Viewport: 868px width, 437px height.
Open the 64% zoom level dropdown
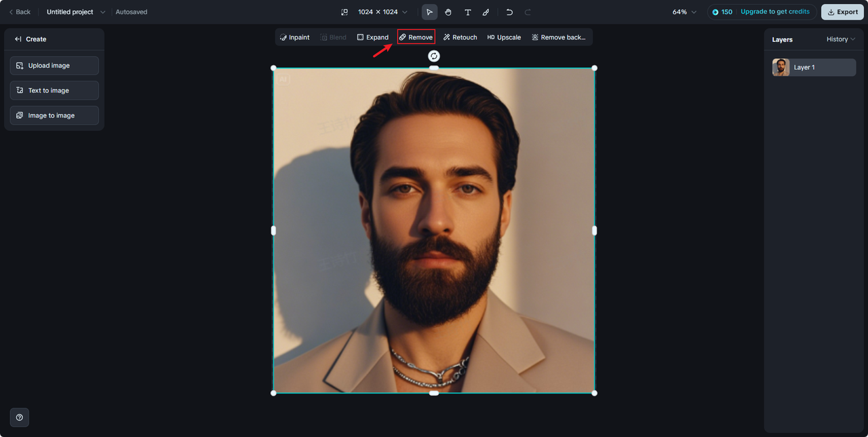pos(684,12)
